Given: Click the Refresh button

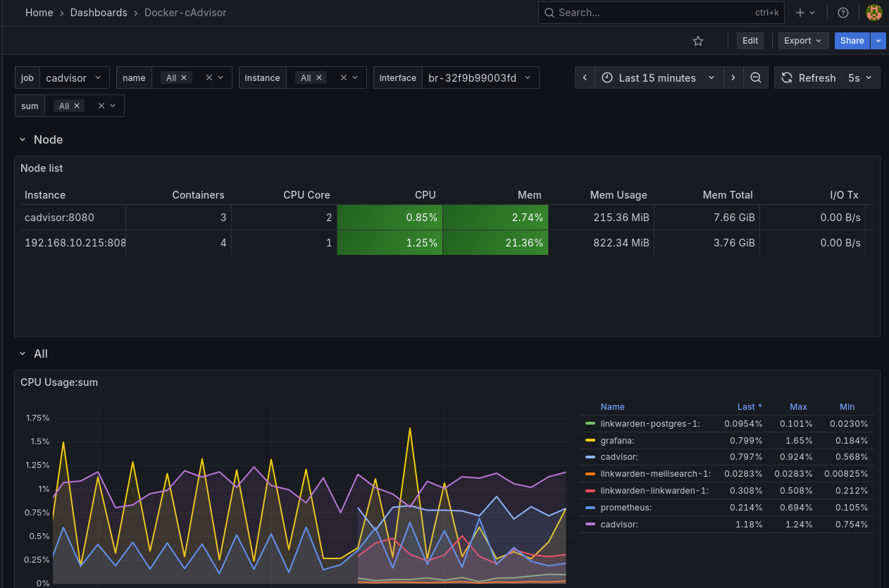Looking at the screenshot, I should pos(809,77).
